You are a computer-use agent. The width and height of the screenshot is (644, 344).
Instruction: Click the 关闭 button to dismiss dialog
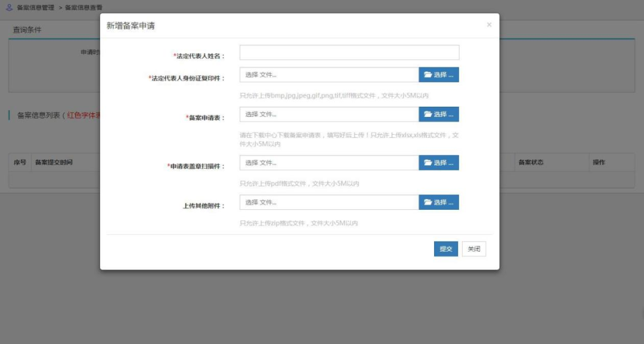click(x=473, y=249)
